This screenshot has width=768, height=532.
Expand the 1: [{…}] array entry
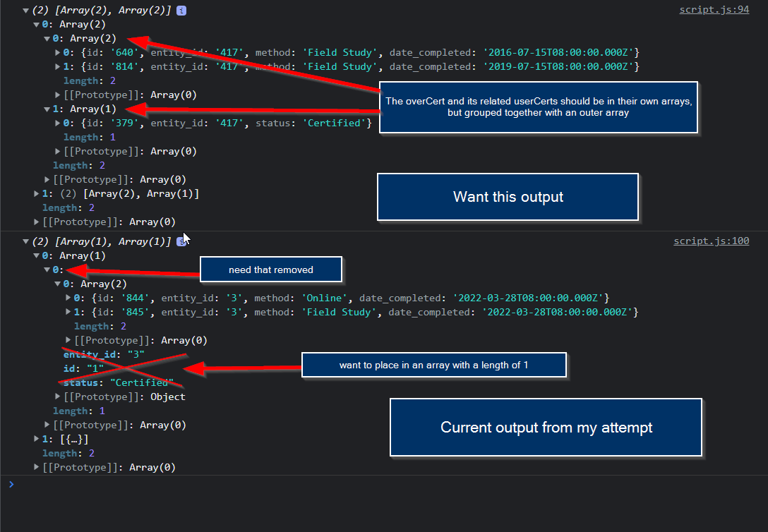click(36, 439)
